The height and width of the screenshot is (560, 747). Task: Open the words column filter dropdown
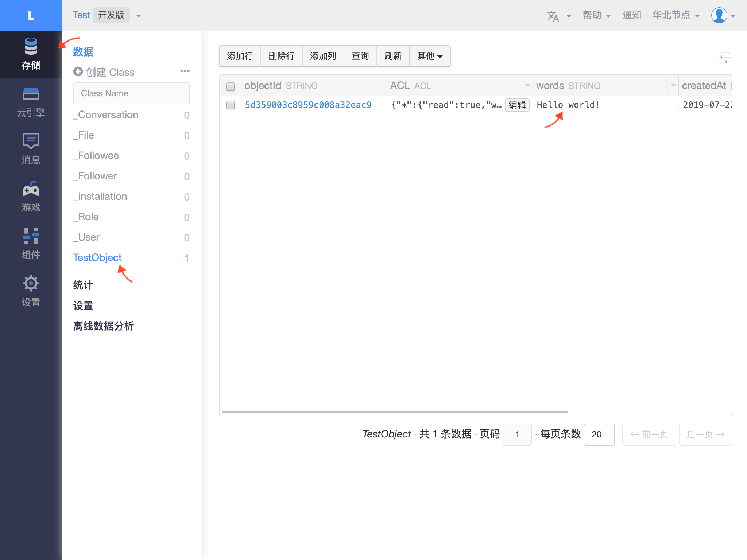[x=673, y=86]
